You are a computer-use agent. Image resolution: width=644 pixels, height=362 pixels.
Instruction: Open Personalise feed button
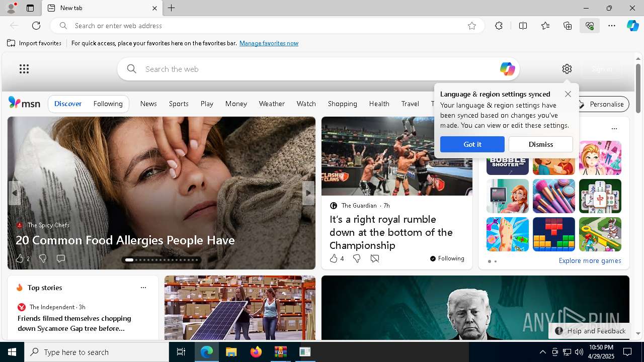602,104
